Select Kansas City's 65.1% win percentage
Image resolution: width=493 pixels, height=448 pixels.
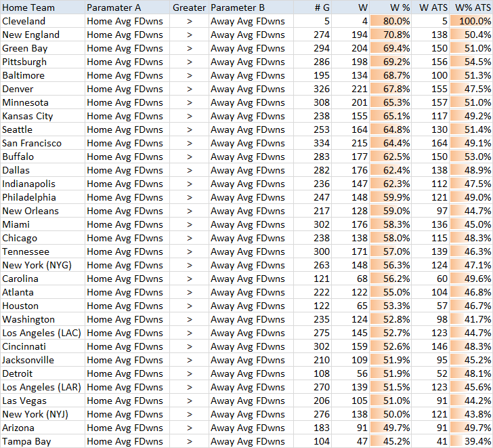391,116
